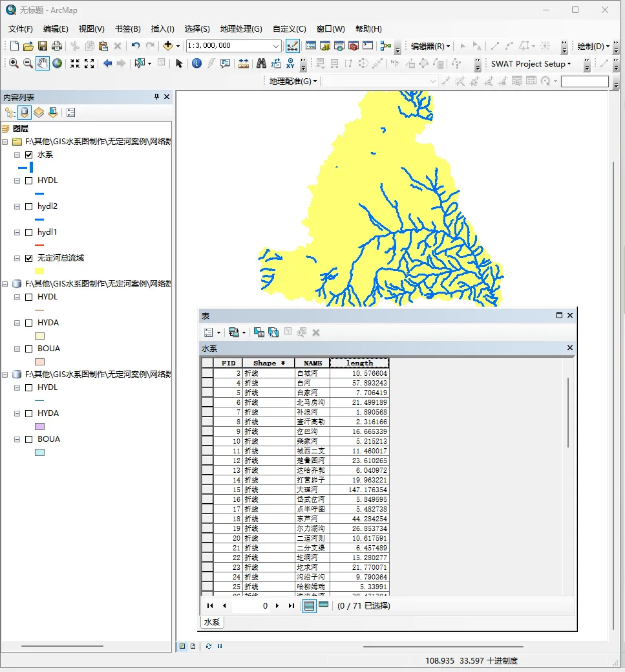Click the table vertical scrollbar
The image size is (625, 672).
568,412
